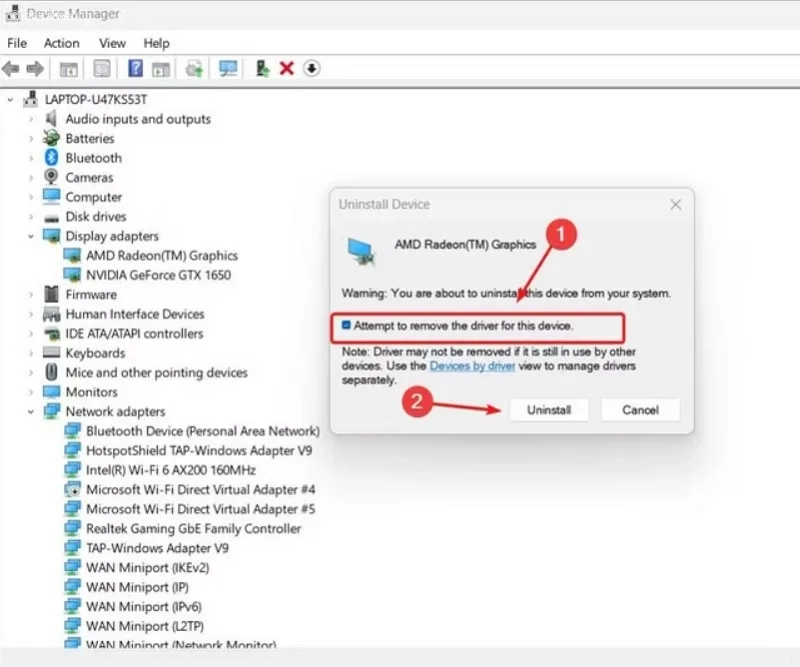Image resolution: width=800 pixels, height=667 pixels.
Task: Click the Update driver software toolbar icon
Action: (194, 68)
